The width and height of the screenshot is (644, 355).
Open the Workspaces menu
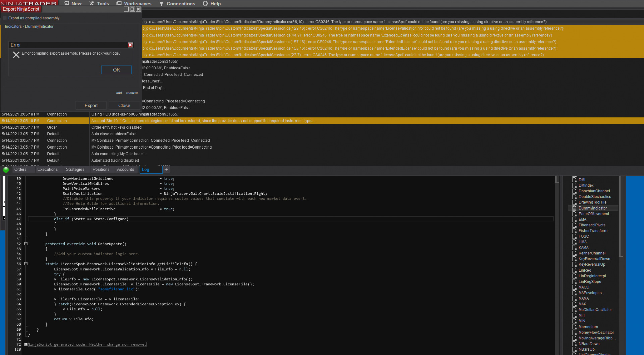click(x=134, y=4)
